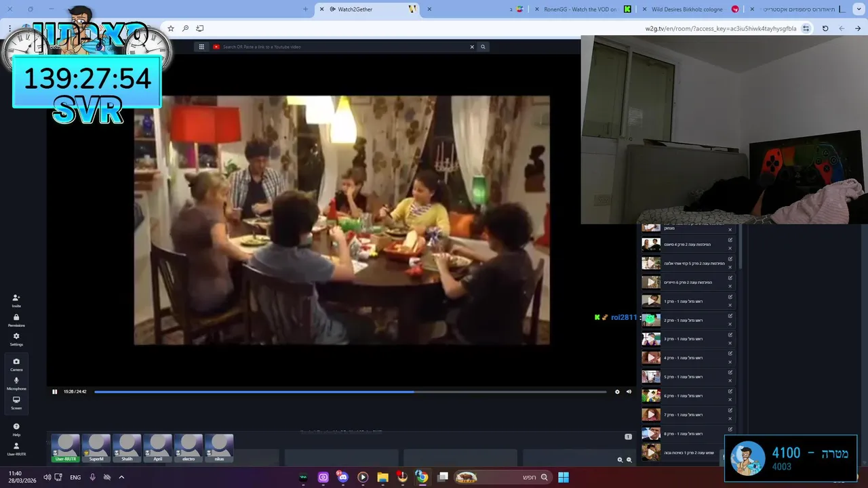Remove playlist item הפיג'מות עונה 2 פרק 5
Screen dimensions: 868x488
730,267
